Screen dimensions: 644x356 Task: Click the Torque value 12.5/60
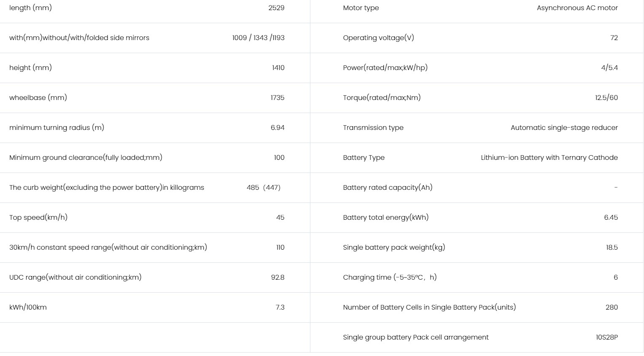pos(606,98)
